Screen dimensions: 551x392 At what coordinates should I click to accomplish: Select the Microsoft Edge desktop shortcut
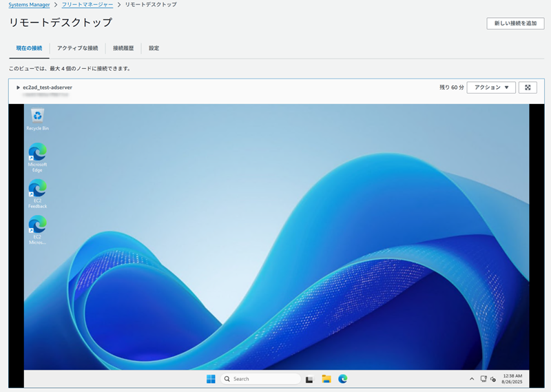click(x=37, y=154)
